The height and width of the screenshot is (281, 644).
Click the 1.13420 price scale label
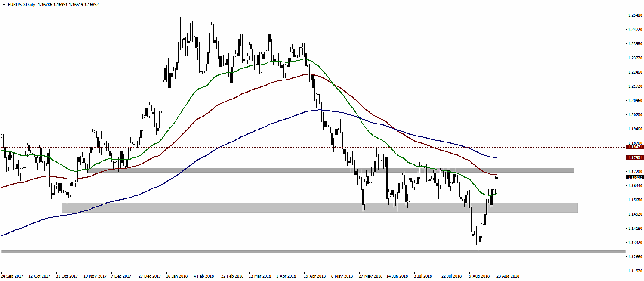coord(635,243)
